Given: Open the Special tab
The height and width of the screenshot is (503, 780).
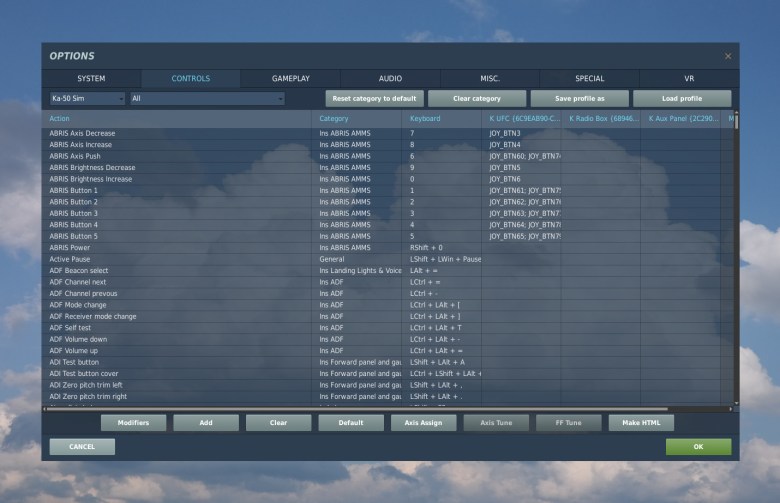Looking at the screenshot, I should (589, 78).
